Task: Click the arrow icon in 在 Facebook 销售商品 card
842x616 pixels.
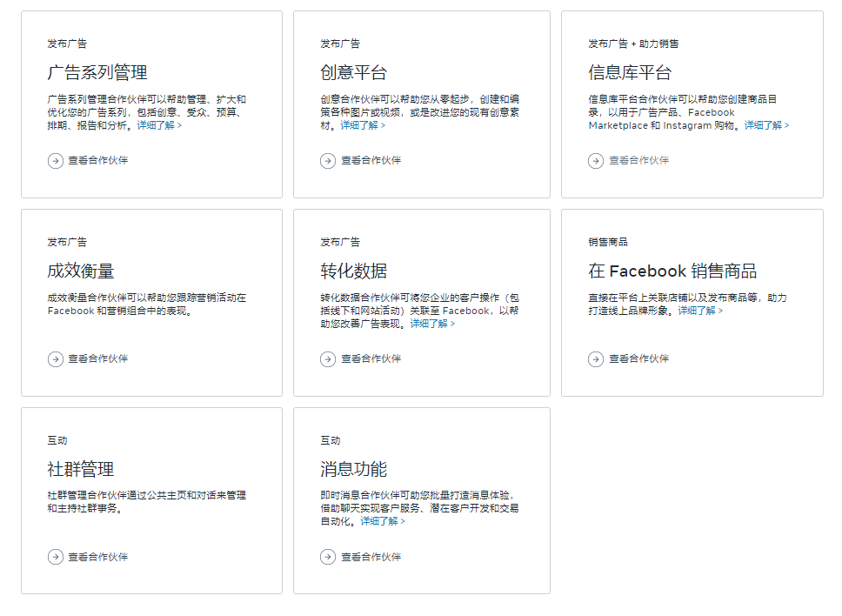Action: pos(596,358)
